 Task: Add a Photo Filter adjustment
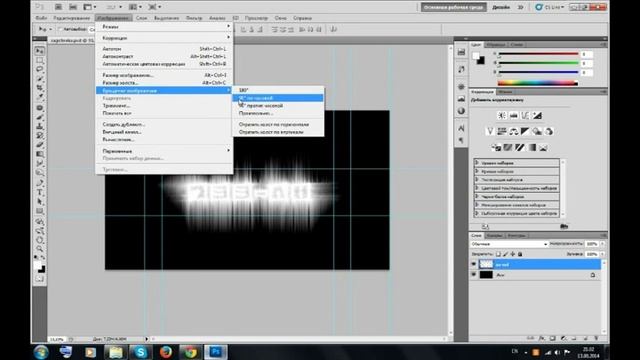(537, 131)
